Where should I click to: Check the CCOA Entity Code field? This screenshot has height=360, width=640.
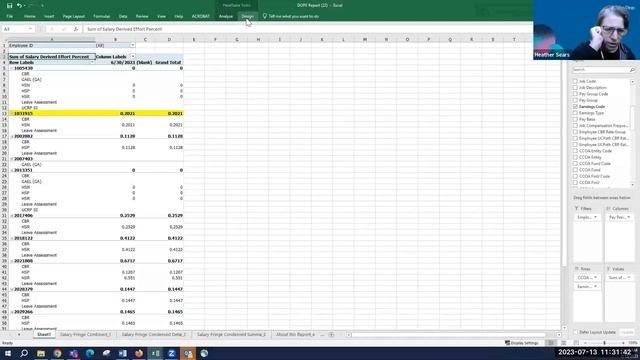[x=575, y=151]
